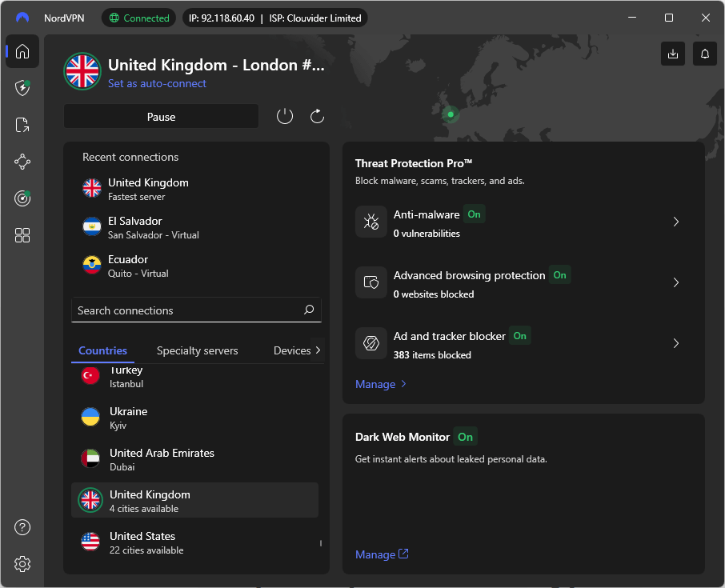Select El Salvador San Salvador connection
This screenshot has height=588, width=725.
click(x=196, y=227)
